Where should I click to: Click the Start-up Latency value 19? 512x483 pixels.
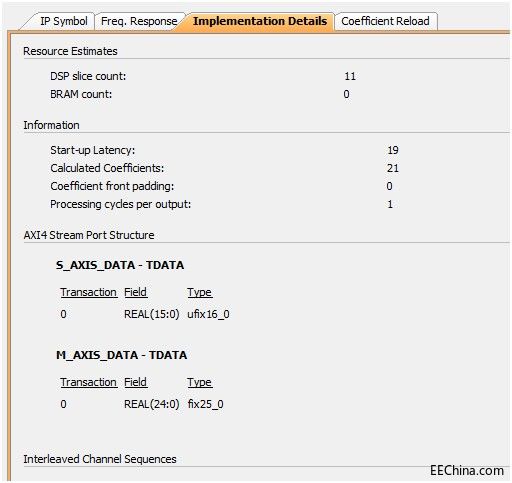point(393,150)
